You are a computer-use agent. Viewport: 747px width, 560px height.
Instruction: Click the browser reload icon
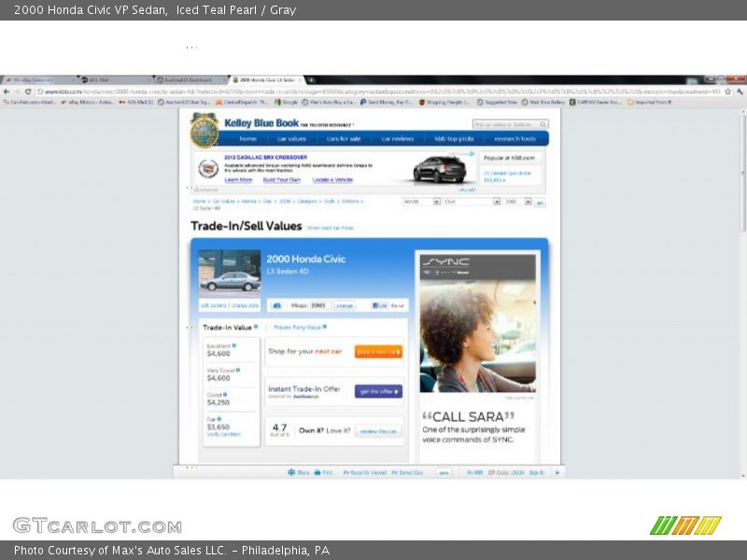pos(28,91)
